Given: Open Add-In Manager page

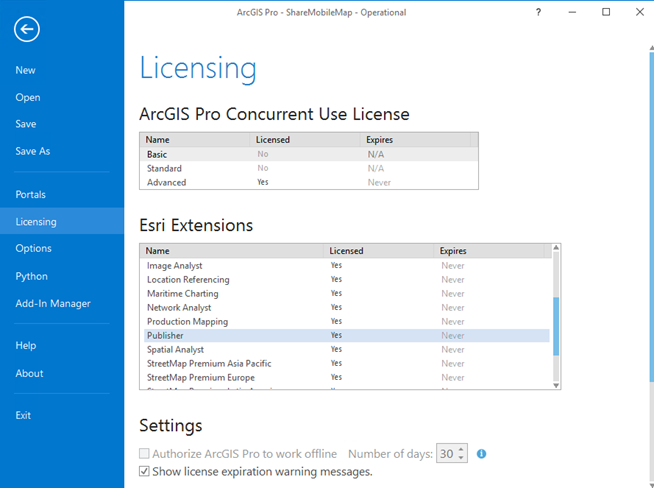Looking at the screenshot, I should tap(53, 303).
